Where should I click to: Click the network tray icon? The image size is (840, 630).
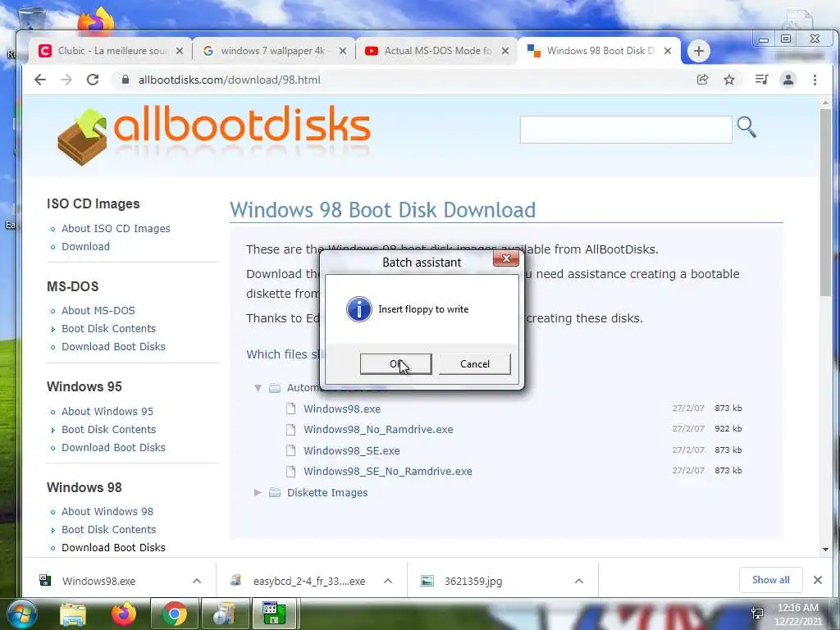click(757, 613)
